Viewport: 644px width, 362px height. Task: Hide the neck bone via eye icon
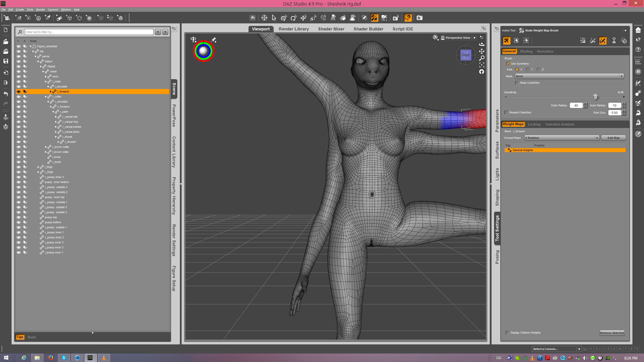[x=19, y=76]
